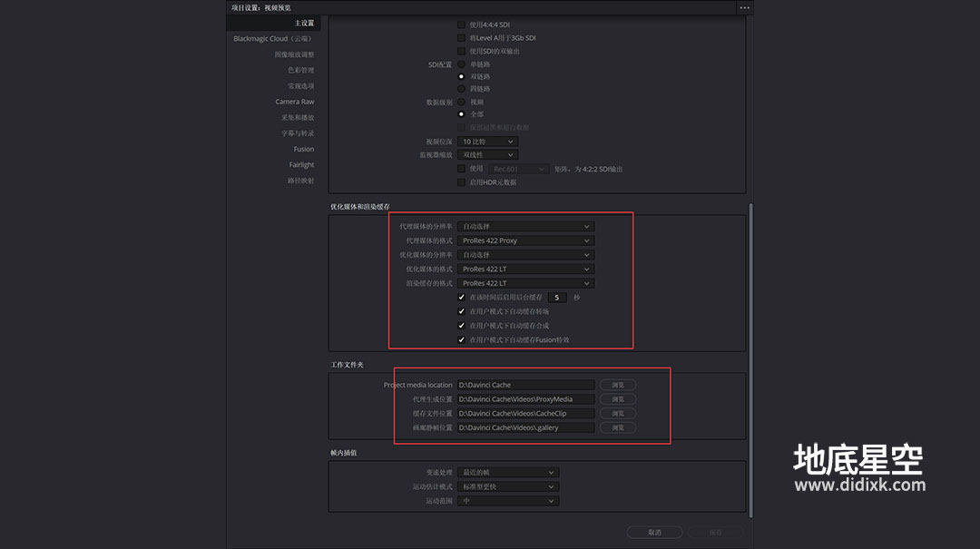This screenshot has height=549, width=980.
Task: Choose the 单链路 SDI radio button
Action: [461, 64]
